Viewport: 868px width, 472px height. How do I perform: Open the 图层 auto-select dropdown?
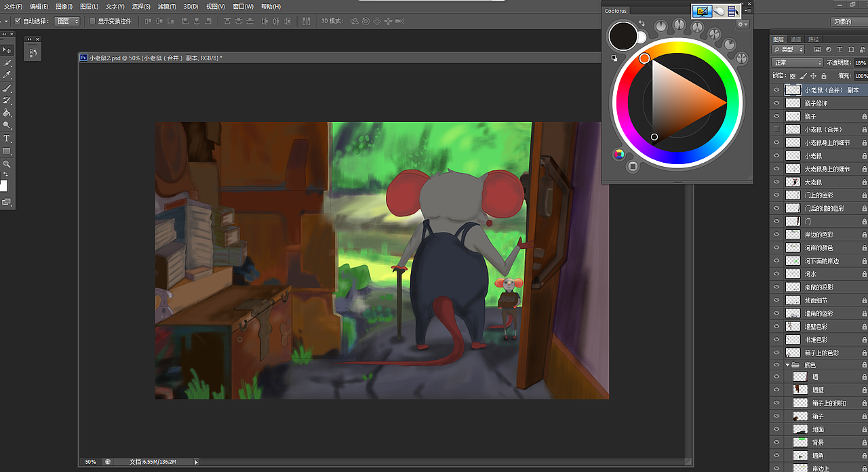click(67, 21)
